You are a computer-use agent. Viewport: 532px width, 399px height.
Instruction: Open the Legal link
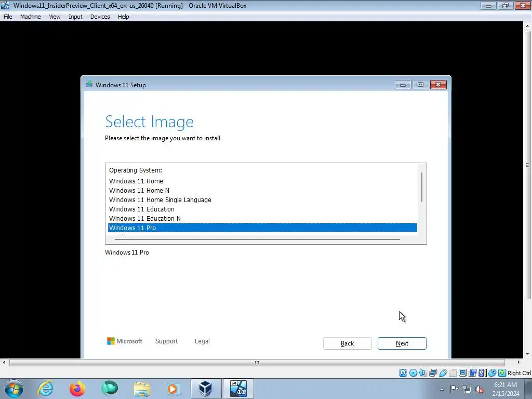202,341
